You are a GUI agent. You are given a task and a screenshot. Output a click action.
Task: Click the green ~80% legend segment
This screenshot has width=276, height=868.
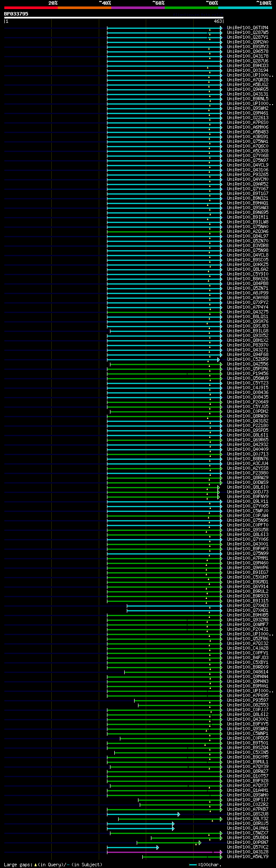pyautogui.click(x=191, y=8)
